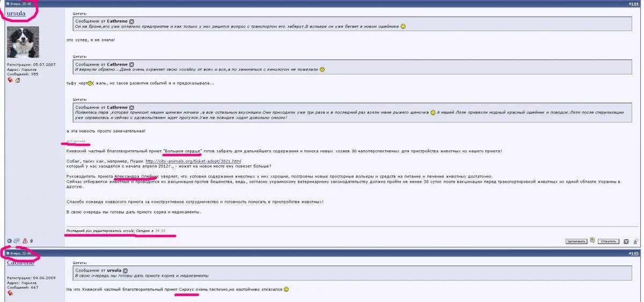Click smiley after 'настойчиво отказался'
The image size is (644, 302).
(287, 289)
